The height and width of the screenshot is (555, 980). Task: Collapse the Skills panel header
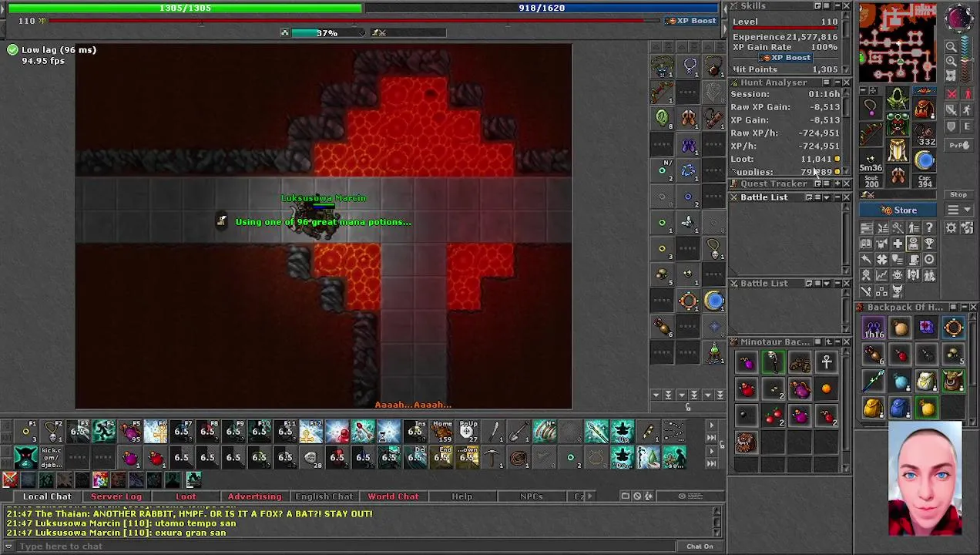(836, 6)
